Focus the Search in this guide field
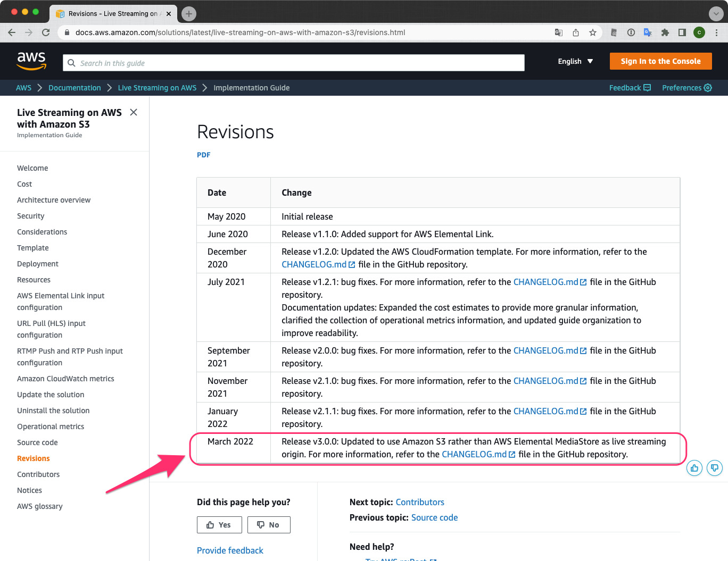Screen dimensions: 728x561 click(294, 63)
